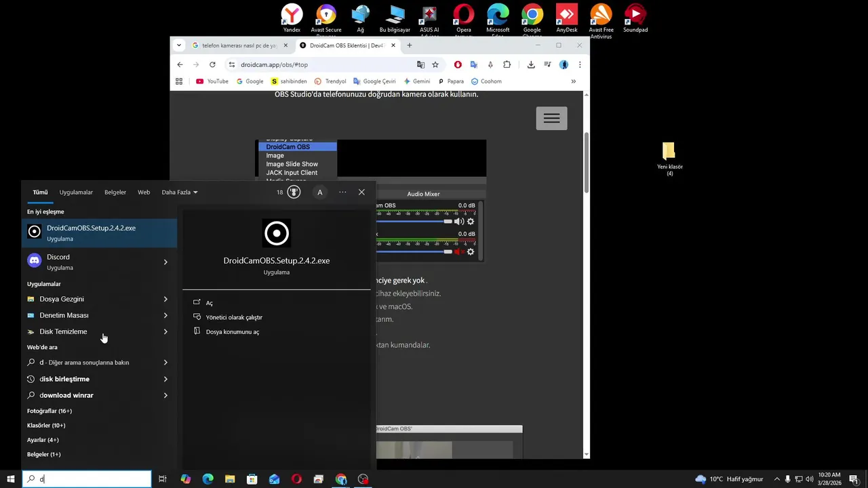Select the Denetim Masası app result
The width and height of the screenshot is (868, 488).
(x=88, y=315)
